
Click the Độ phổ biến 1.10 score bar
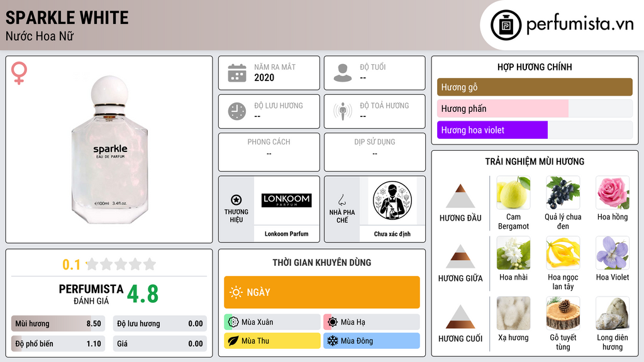(x=58, y=344)
